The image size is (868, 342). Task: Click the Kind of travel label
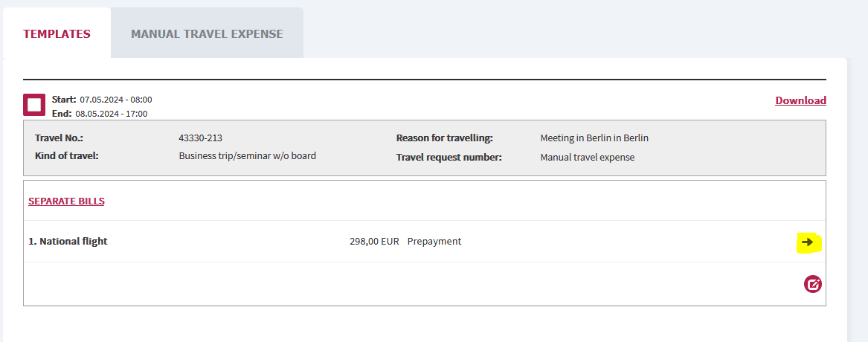66,155
